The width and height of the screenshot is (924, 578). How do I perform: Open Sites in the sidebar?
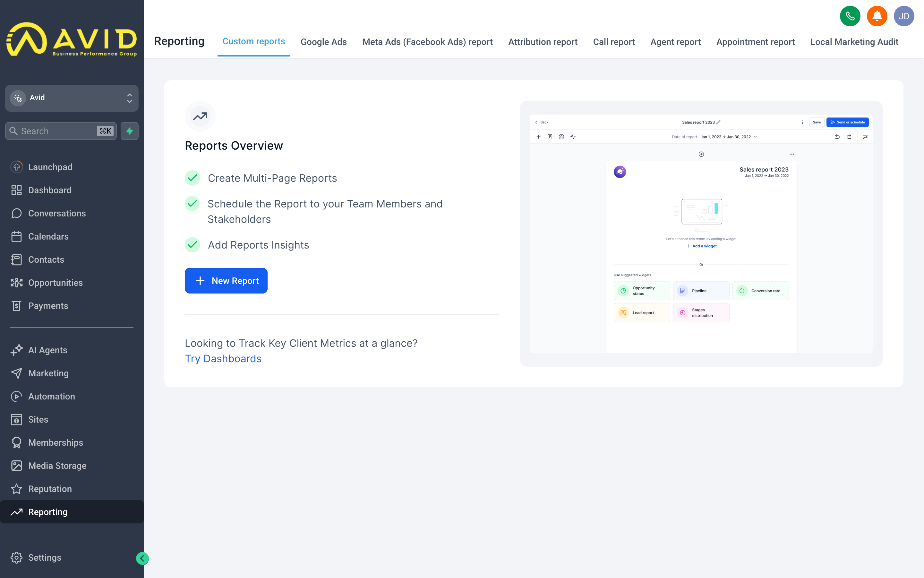click(x=72, y=419)
